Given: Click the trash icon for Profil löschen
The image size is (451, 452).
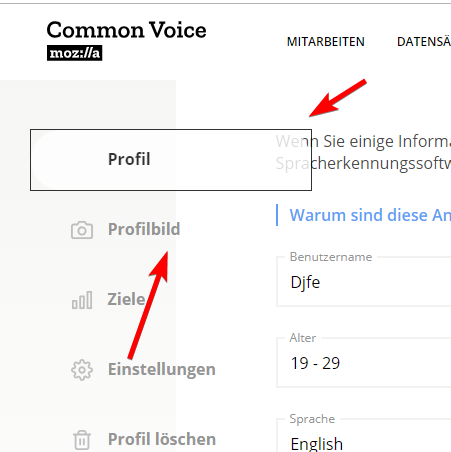Looking at the screenshot, I should coord(82,440).
